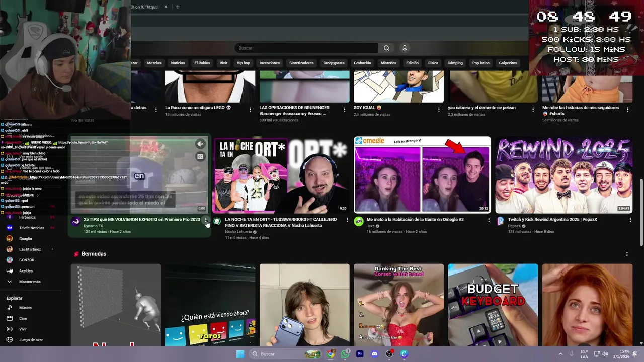The height and width of the screenshot is (362, 644).
Task: Open new browser tab with plus button
Action: pos(178,7)
